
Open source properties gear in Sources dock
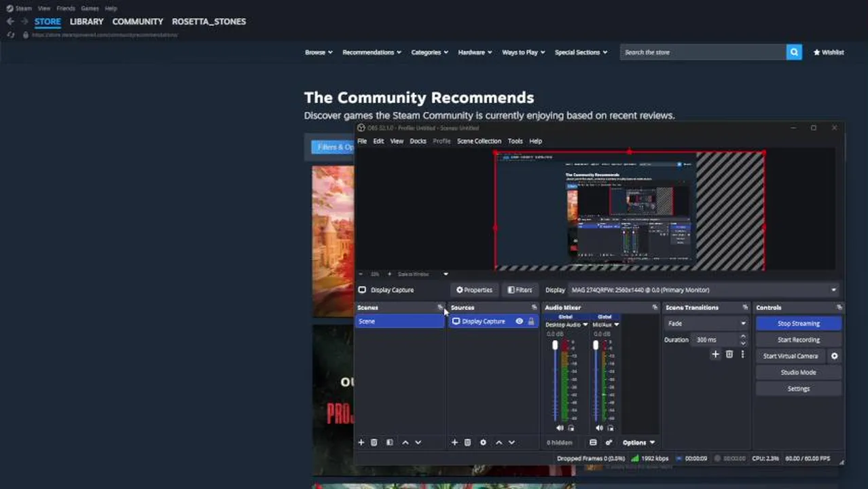pyautogui.click(x=484, y=443)
